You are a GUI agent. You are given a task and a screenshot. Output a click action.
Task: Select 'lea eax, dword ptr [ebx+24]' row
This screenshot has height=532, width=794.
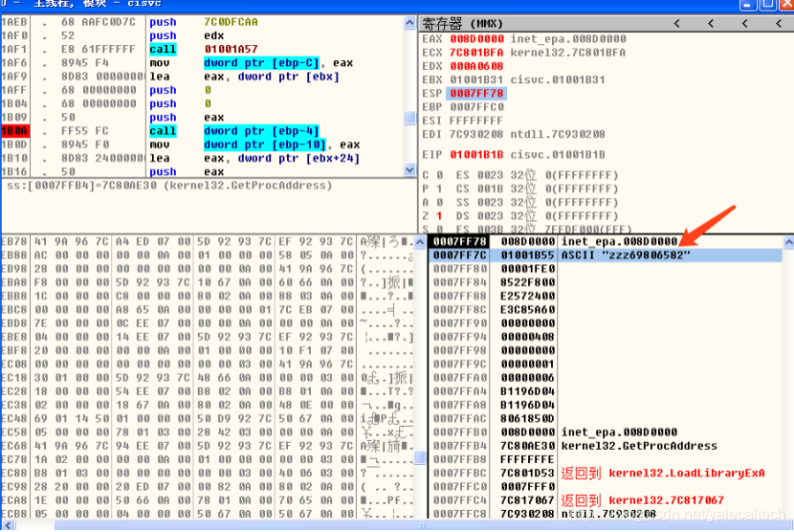click(x=203, y=158)
